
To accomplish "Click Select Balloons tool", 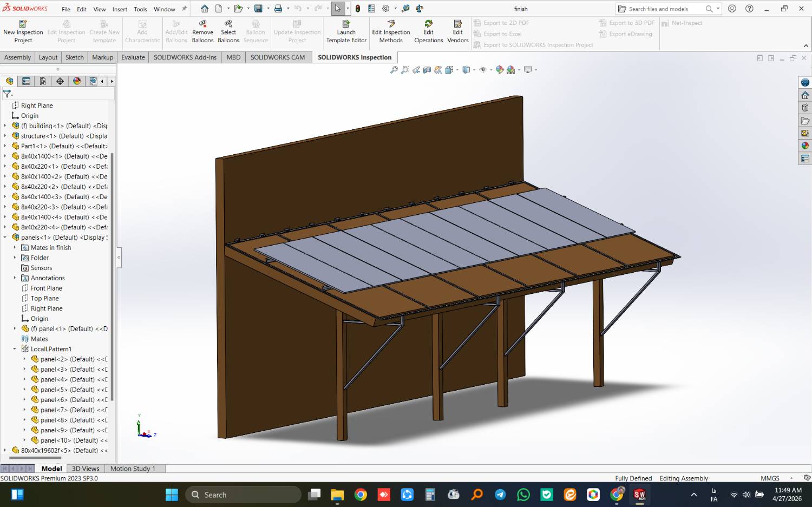I will click(x=228, y=32).
